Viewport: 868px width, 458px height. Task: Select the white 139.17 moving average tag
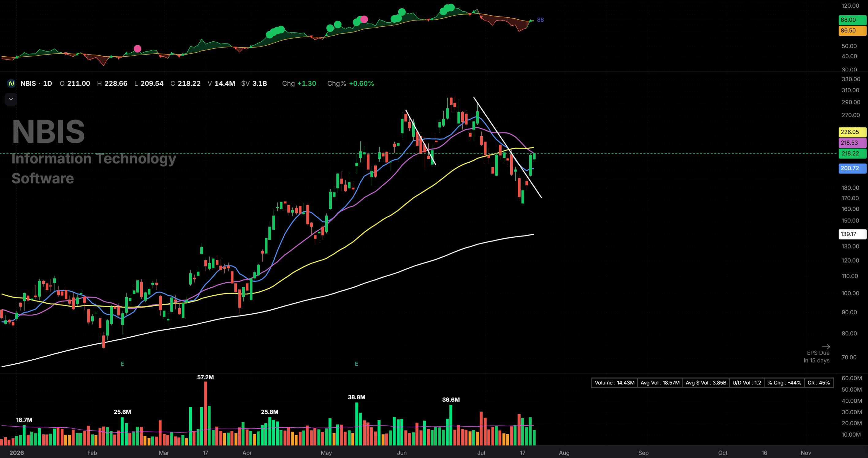pyautogui.click(x=852, y=234)
